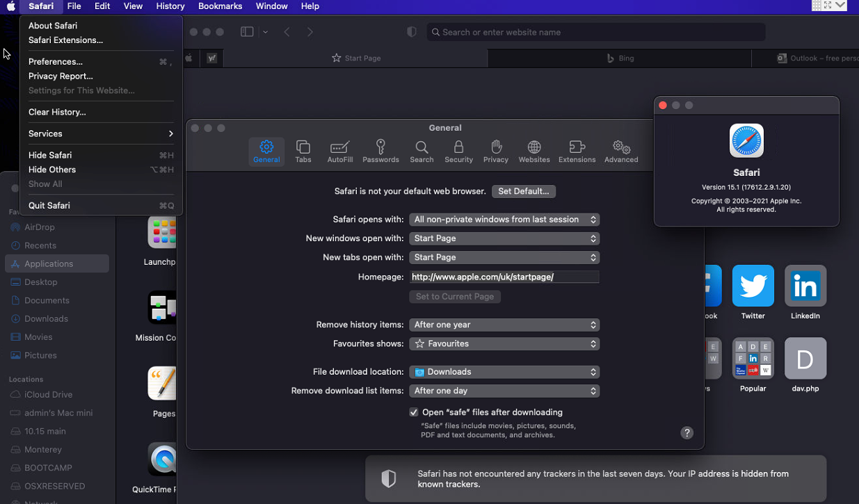
Task: Select Applications in Finder sidebar
Action: point(57,263)
